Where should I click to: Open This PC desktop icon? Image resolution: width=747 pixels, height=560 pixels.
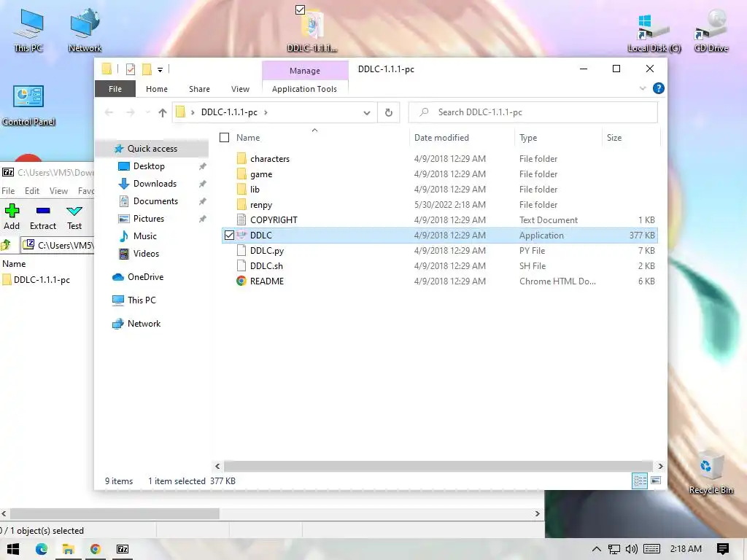[28, 29]
